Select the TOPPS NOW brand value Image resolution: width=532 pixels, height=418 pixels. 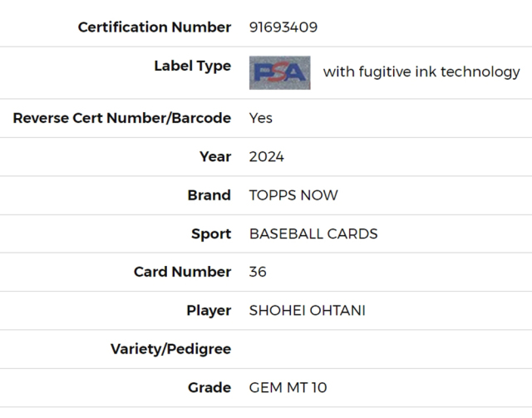point(293,195)
